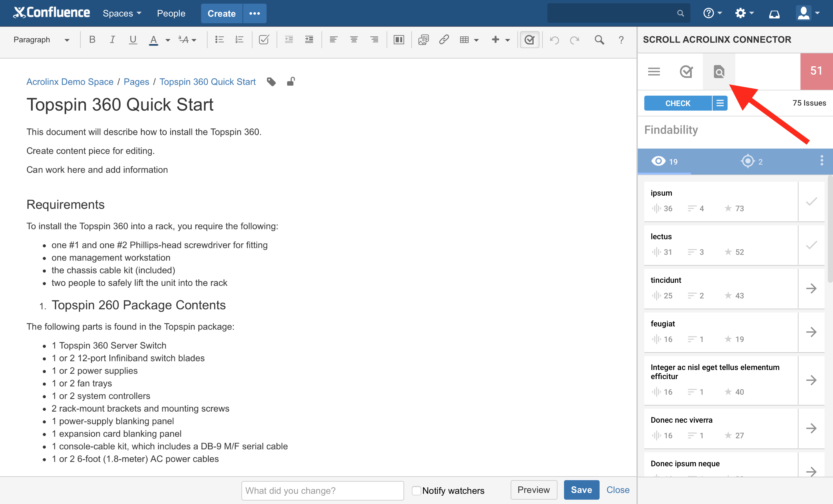
Task: Open the Acrolinx sidebar hamburger menu
Action: click(x=654, y=71)
